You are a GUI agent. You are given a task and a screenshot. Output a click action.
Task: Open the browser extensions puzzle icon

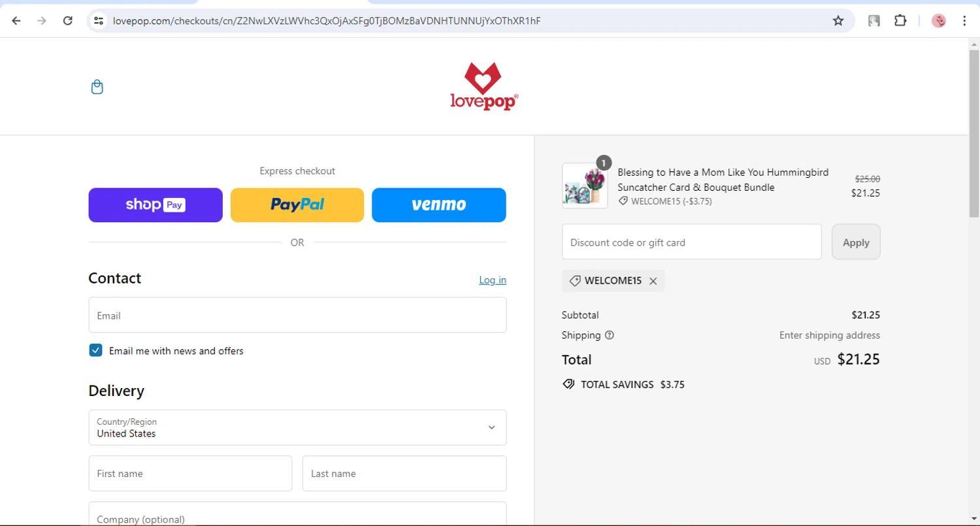[900, 21]
